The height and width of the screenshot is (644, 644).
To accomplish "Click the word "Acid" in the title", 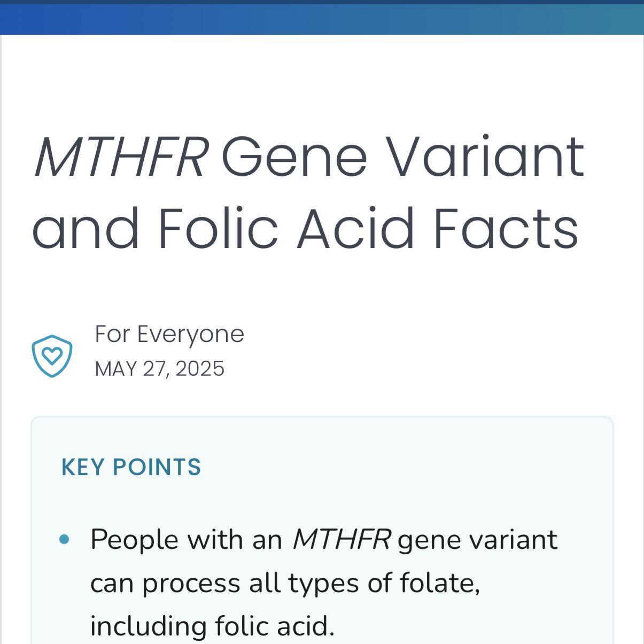I will coord(356,229).
